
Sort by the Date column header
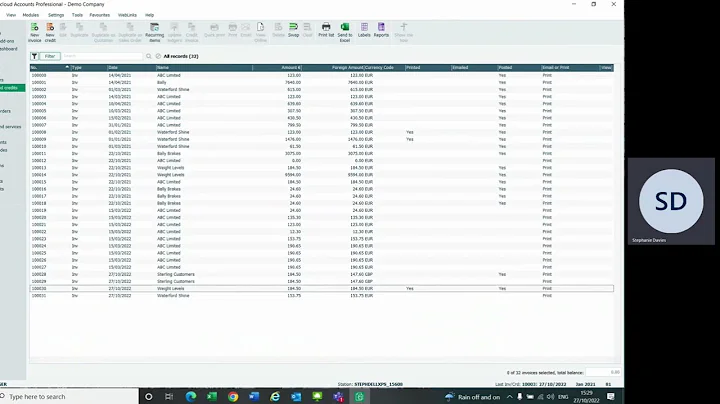[131, 67]
